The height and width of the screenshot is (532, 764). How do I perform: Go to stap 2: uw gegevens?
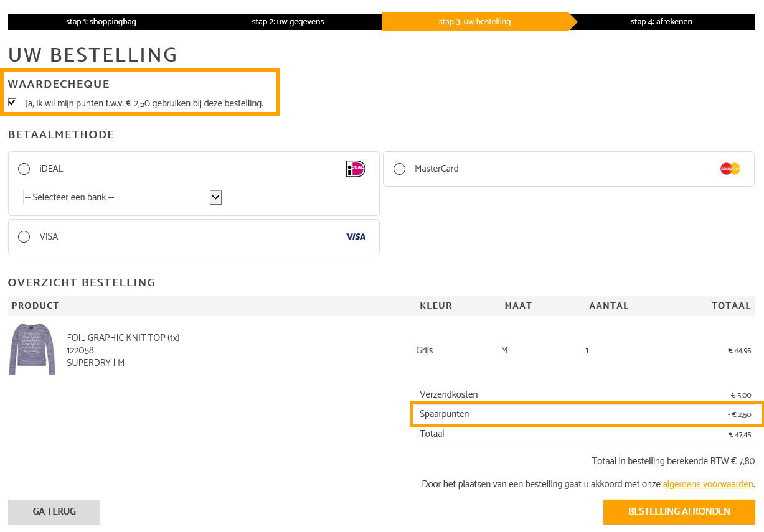coord(288,22)
